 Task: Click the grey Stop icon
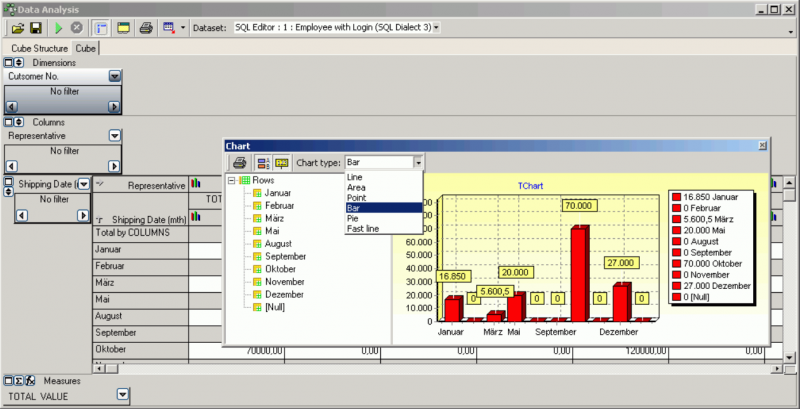[x=77, y=28]
